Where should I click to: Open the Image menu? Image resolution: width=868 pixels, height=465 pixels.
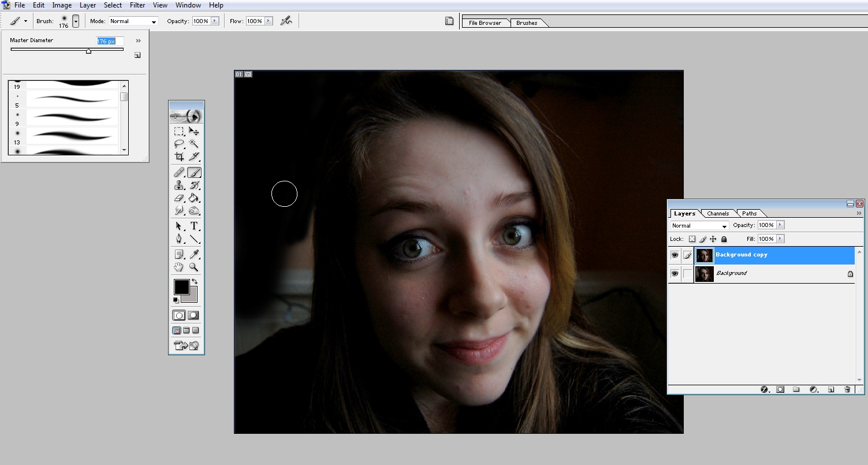[x=62, y=5]
